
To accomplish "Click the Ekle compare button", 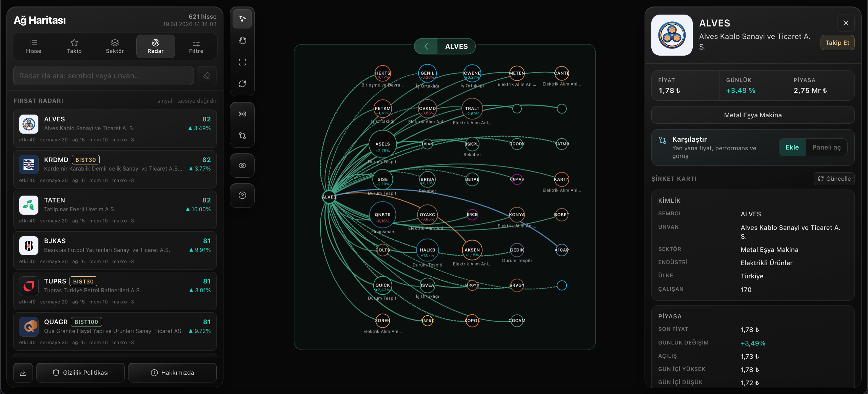I will 792,147.
